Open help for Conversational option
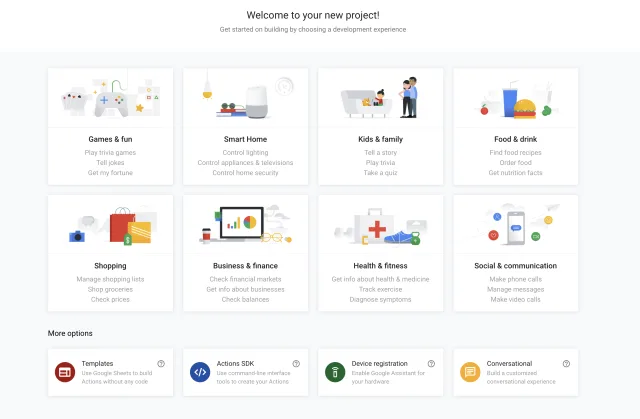 (567, 364)
